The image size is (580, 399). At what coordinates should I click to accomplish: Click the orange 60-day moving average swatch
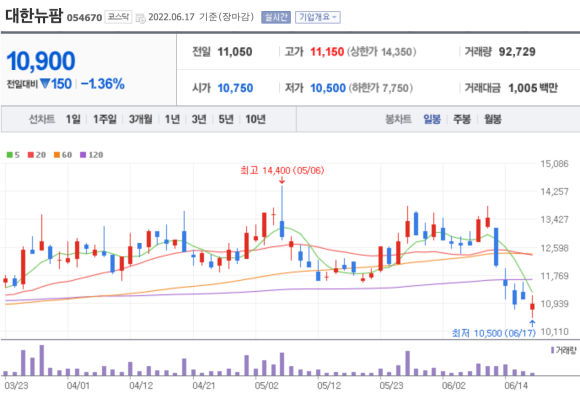(x=57, y=155)
